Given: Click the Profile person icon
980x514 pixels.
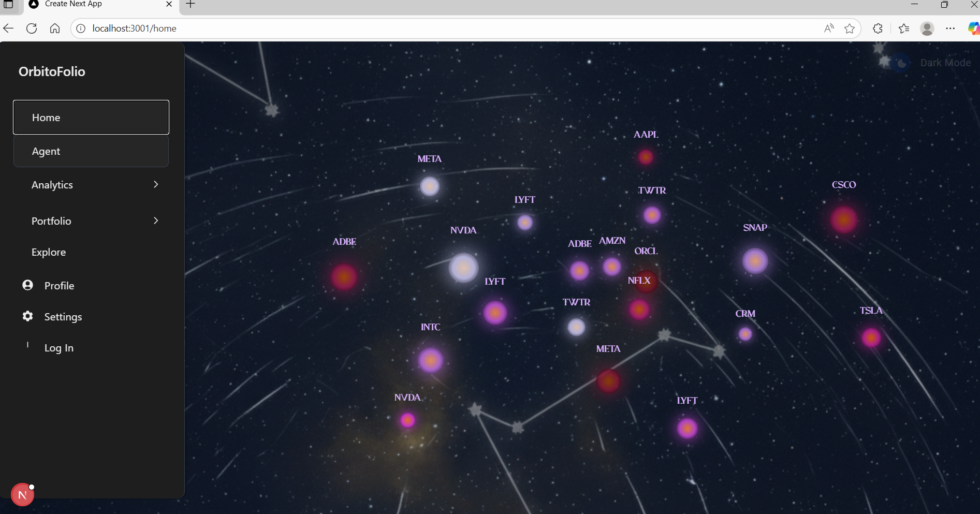Looking at the screenshot, I should coord(28,285).
